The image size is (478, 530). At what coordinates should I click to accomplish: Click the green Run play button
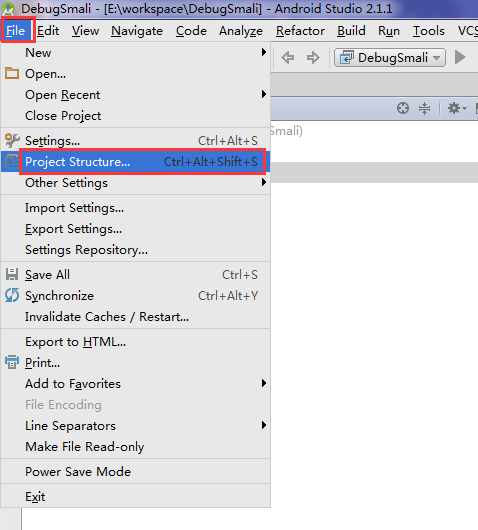(x=460, y=57)
